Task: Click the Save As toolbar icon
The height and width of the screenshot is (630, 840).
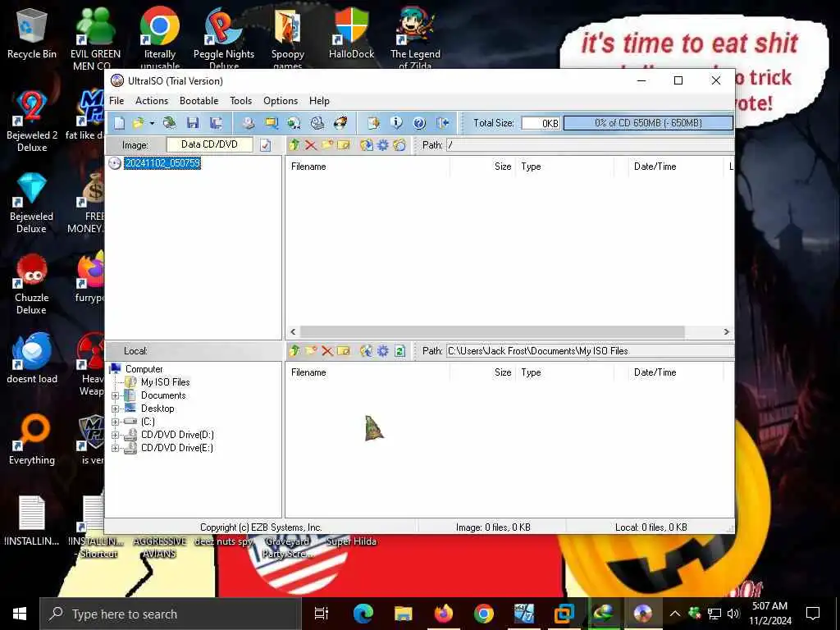Action: [216, 123]
